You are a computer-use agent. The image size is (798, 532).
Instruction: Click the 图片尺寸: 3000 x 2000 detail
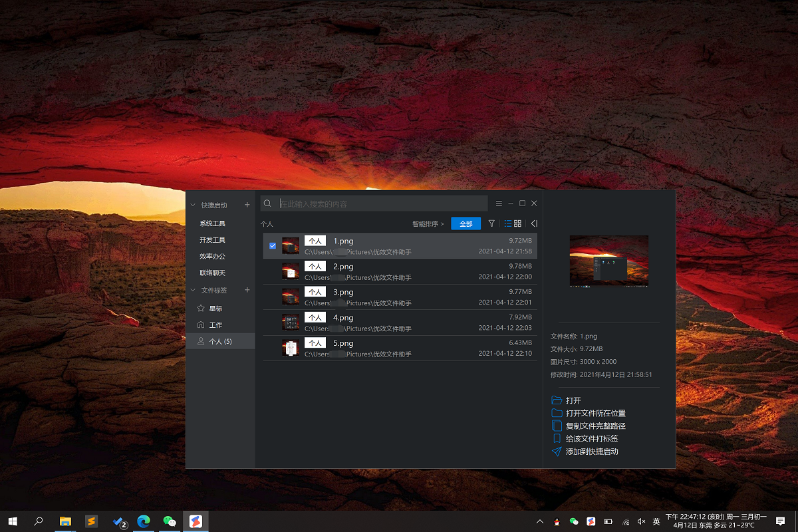(x=584, y=362)
